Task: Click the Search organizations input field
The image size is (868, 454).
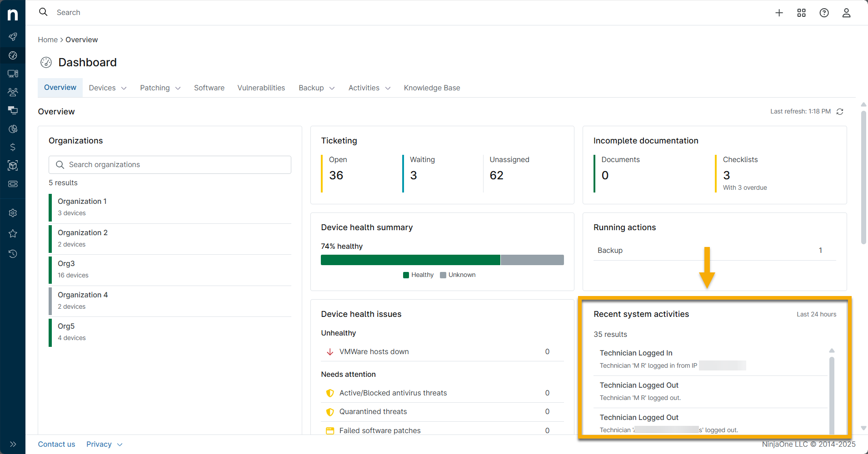Action: coord(170,164)
